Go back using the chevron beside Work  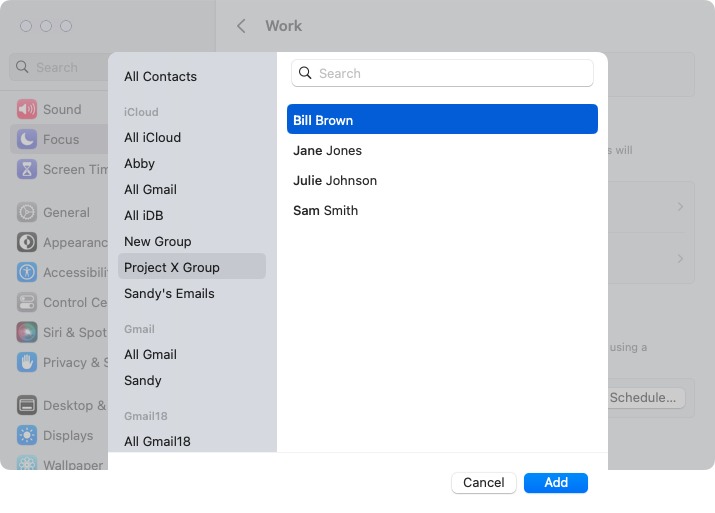click(x=241, y=26)
